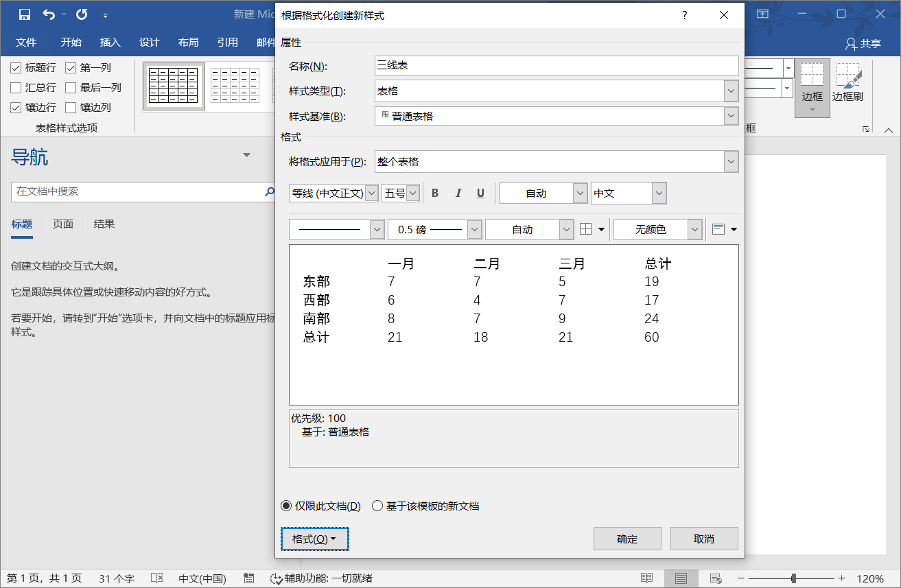901x588 pixels.
Task: Switch to the 页面 navigation tab
Action: (63, 224)
